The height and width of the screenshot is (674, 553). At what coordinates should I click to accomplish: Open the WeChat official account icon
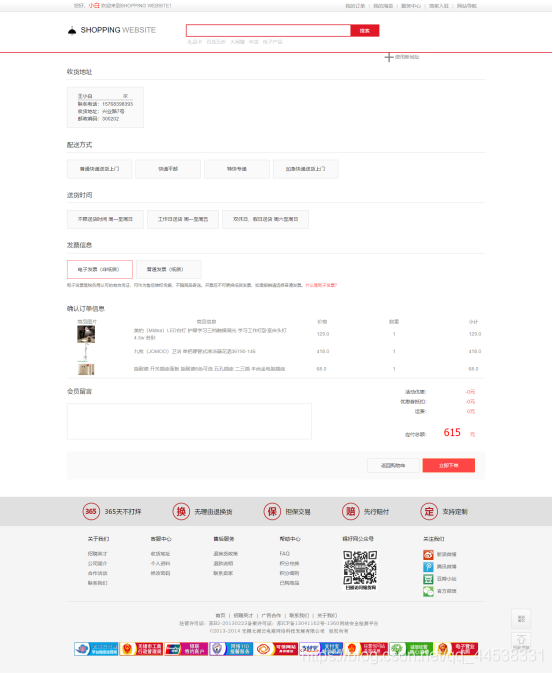coord(428,591)
